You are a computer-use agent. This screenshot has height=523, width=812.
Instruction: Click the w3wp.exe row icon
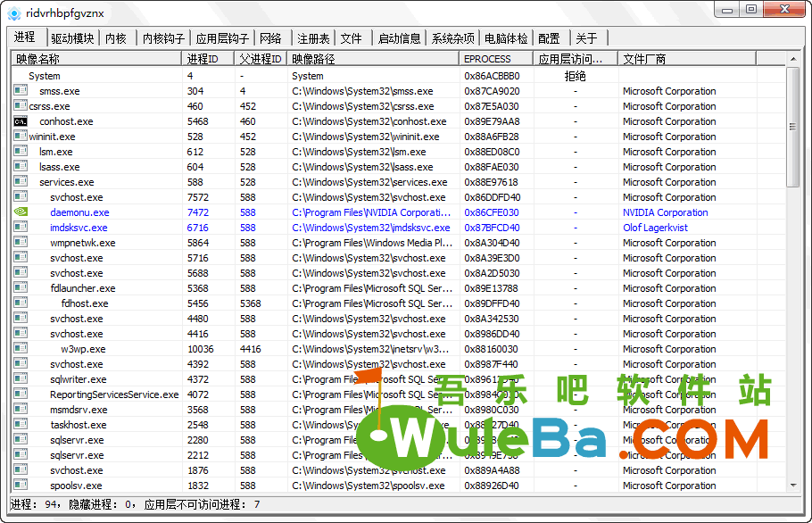click(21, 348)
